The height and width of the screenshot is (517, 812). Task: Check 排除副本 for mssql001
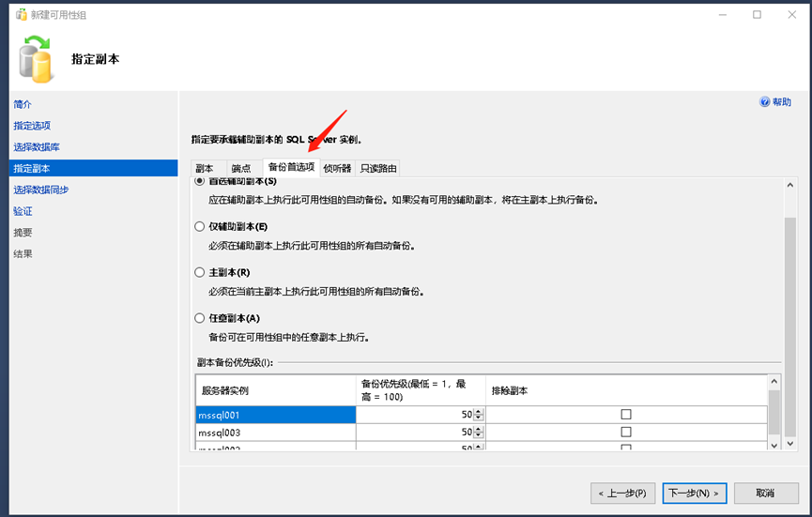(x=626, y=415)
